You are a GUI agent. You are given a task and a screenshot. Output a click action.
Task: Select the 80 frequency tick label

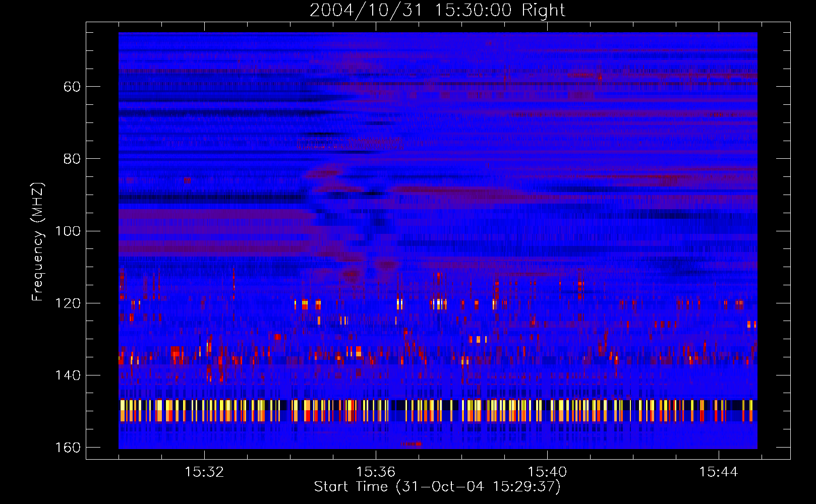pos(72,159)
